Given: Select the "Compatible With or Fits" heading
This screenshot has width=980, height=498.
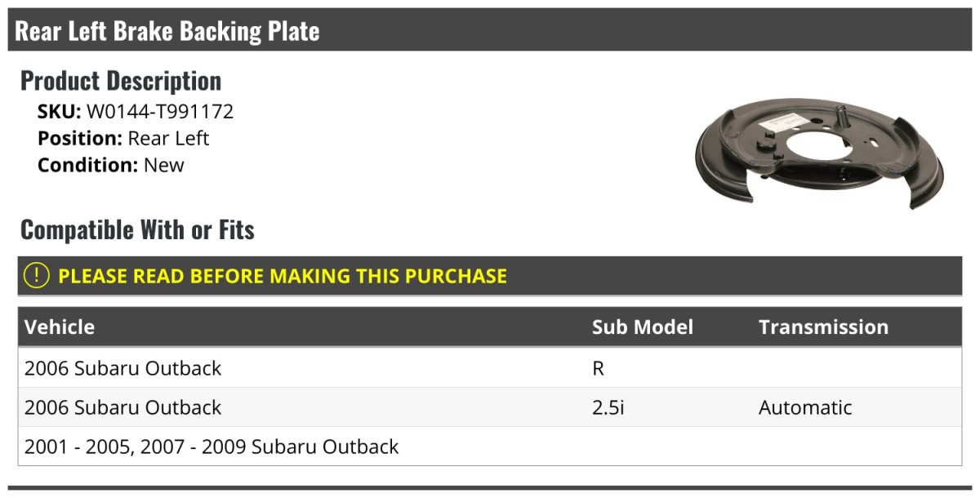Looking at the screenshot, I should [137, 230].
